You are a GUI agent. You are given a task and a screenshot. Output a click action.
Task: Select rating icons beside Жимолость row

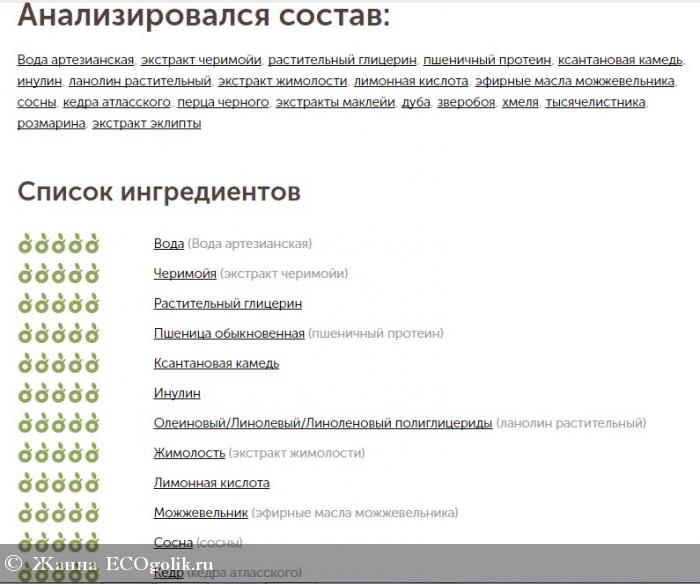pos(58,453)
